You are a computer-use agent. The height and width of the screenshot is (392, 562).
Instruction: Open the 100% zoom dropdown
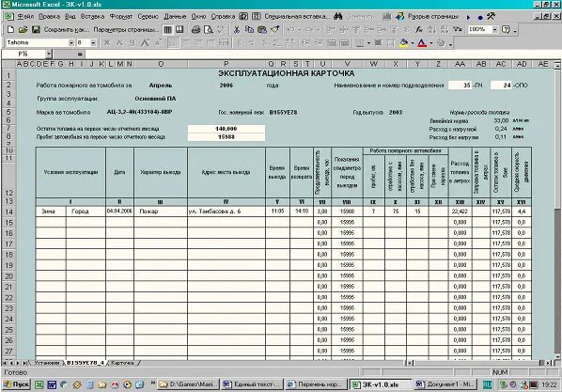pos(494,29)
